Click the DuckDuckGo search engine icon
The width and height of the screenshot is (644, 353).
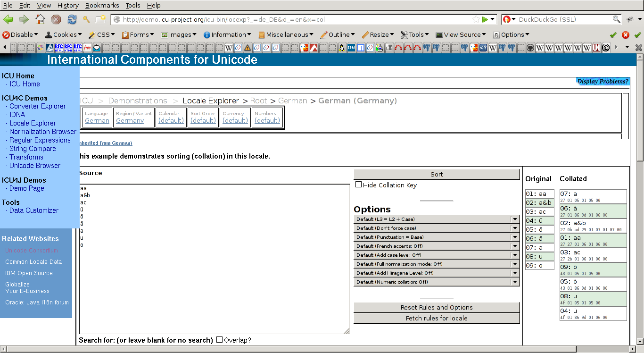[x=507, y=19]
